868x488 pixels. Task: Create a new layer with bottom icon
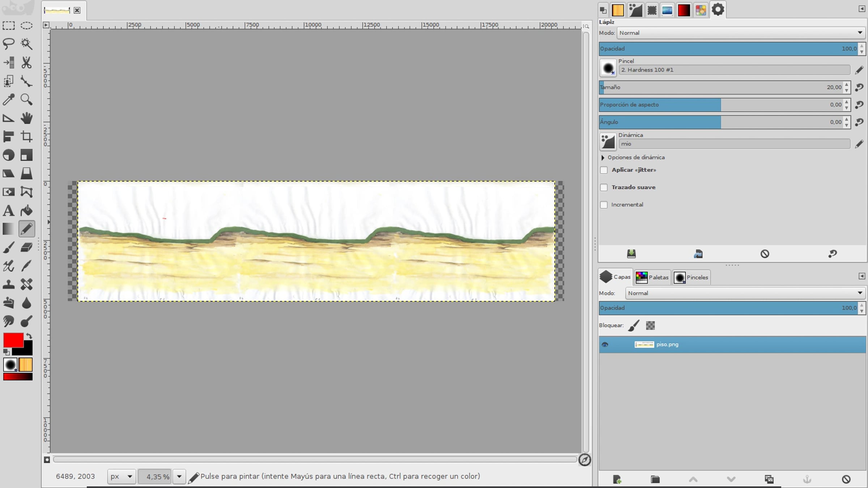617,479
